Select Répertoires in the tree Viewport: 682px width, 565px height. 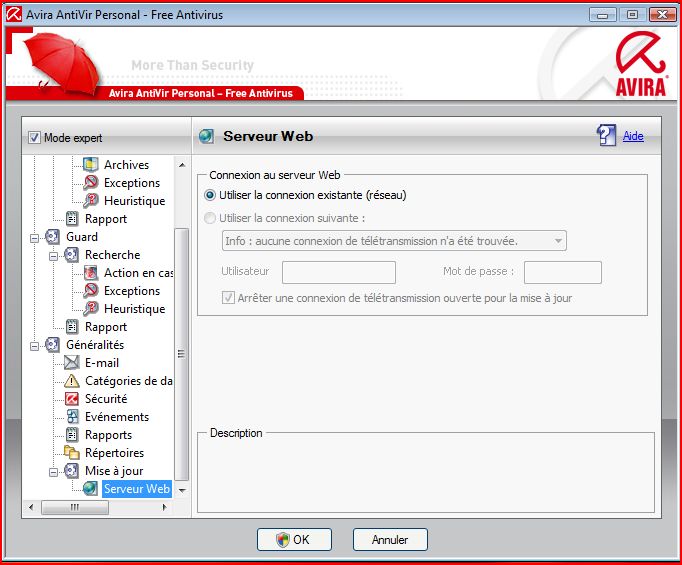point(114,452)
